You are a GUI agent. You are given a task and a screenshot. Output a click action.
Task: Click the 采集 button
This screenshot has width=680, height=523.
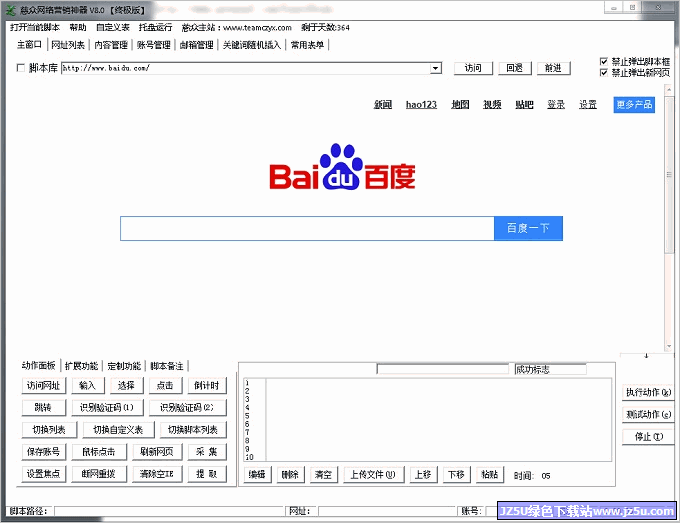(x=207, y=452)
